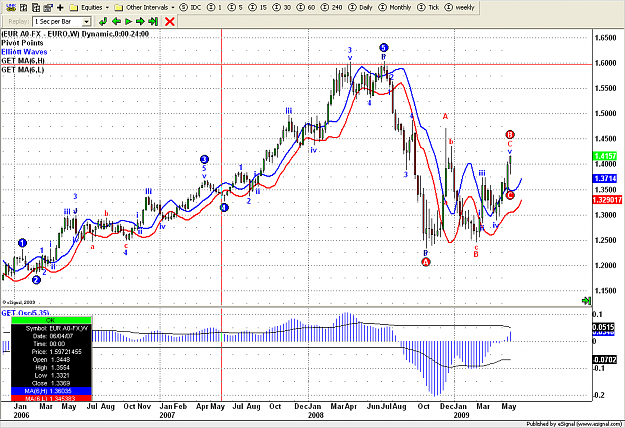The width and height of the screenshot is (625, 428).
Task: Click the green scroll arrow at chart corner
Action: tap(586, 301)
